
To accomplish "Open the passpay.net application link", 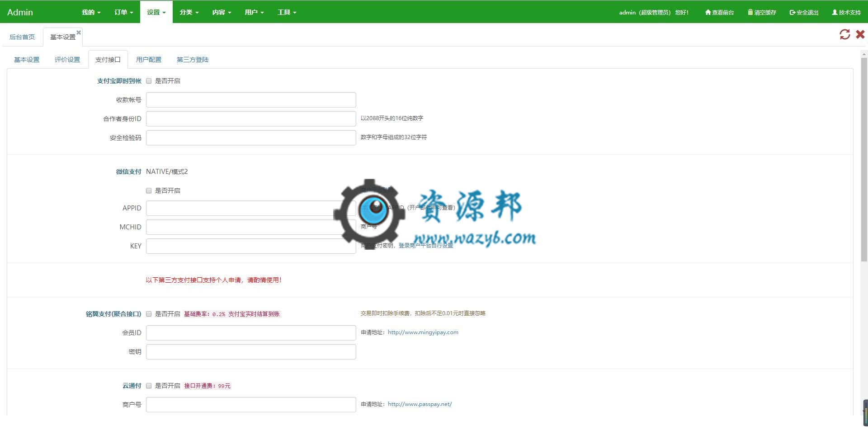I will pyautogui.click(x=420, y=404).
